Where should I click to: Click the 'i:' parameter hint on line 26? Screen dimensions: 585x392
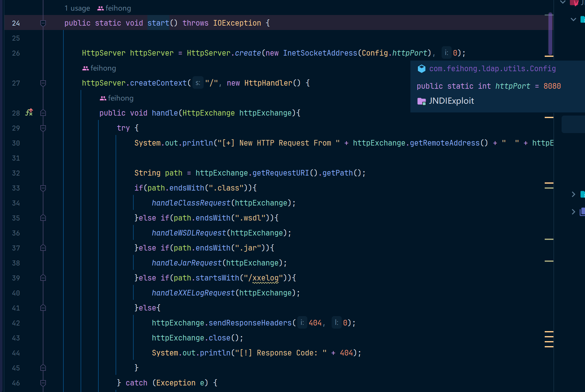point(447,53)
